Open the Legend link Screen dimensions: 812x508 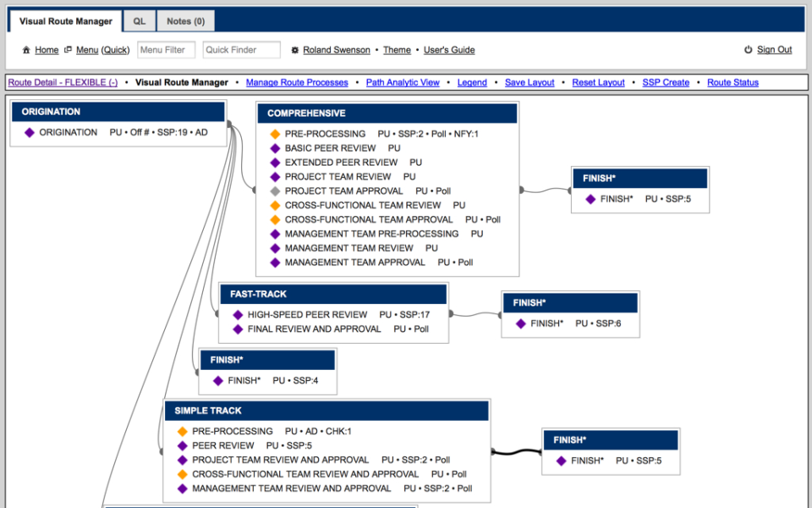coord(472,82)
